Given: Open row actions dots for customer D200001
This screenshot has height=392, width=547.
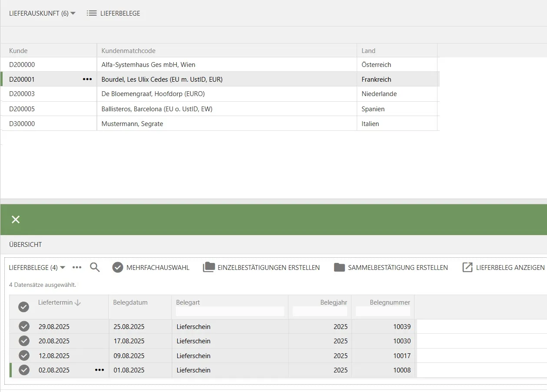Looking at the screenshot, I should coord(87,79).
